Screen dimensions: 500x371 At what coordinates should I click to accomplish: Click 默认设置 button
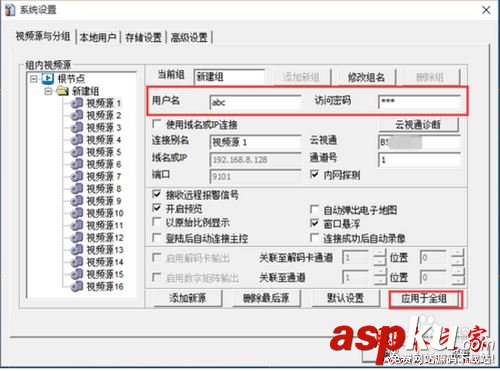click(345, 298)
